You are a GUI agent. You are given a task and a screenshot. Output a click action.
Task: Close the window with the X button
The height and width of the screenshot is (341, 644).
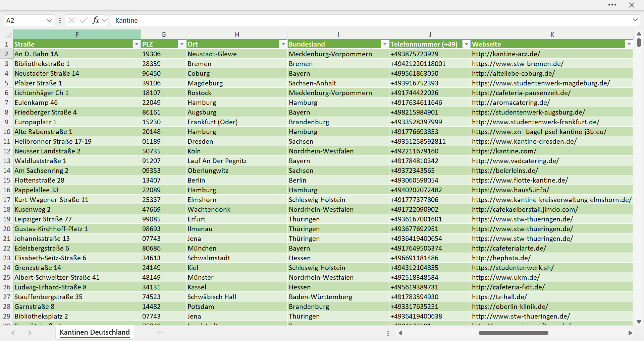(x=632, y=5)
